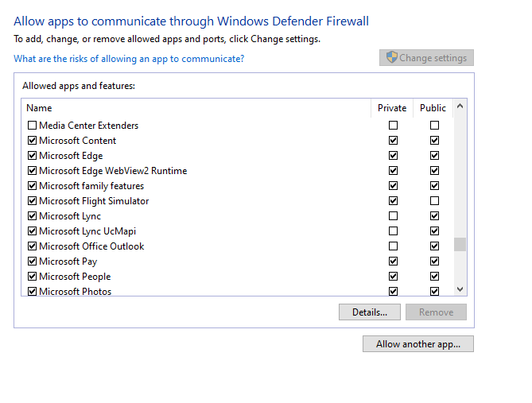Disable Public for Microsoft Pay

(434, 262)
